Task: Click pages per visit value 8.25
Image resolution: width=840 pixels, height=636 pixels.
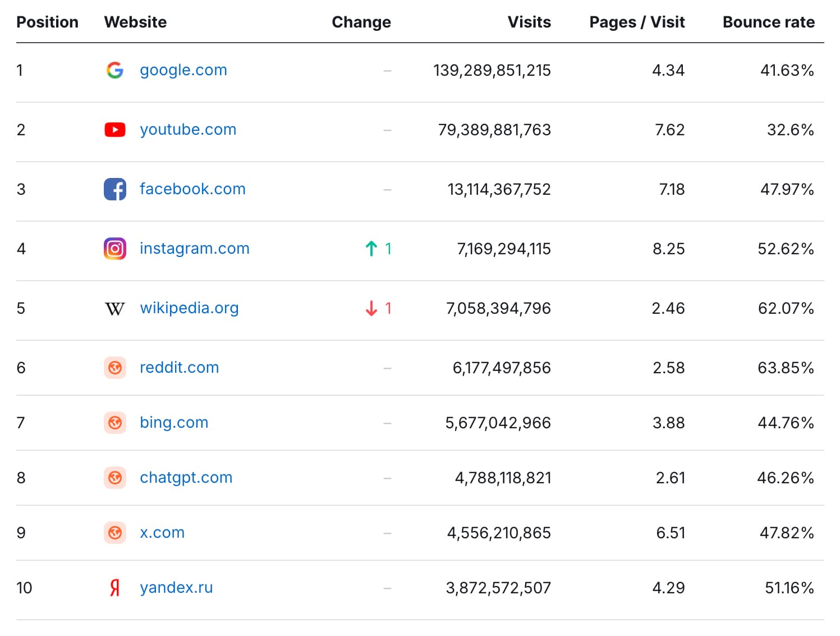Action: [669, 249]
